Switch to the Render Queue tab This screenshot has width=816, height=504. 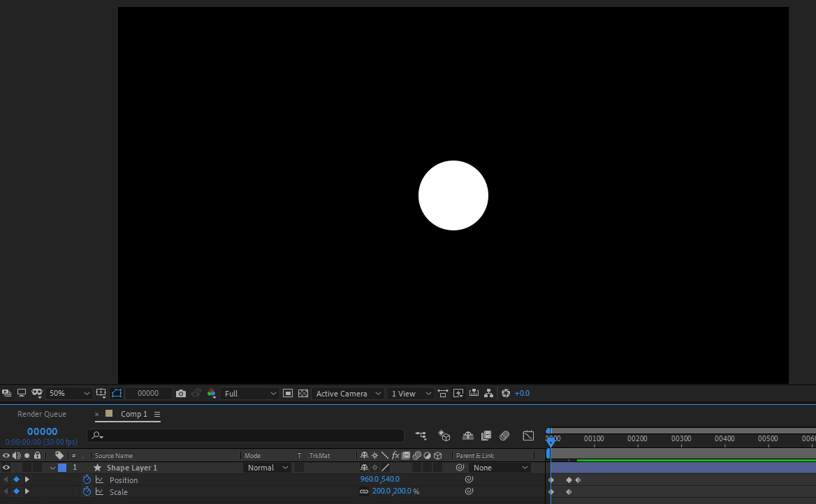42,414
